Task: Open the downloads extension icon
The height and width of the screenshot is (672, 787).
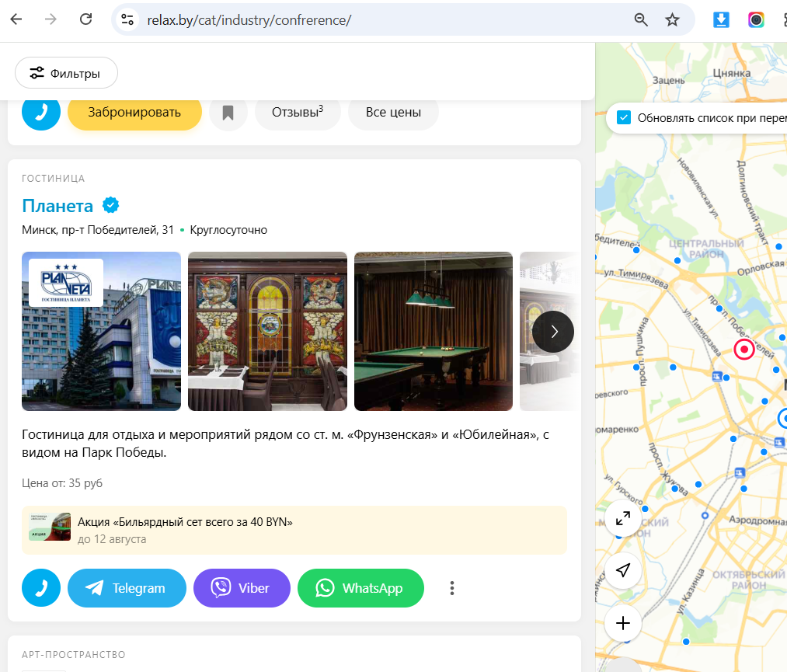Action: pyautogui.click(x=721, y=20)
